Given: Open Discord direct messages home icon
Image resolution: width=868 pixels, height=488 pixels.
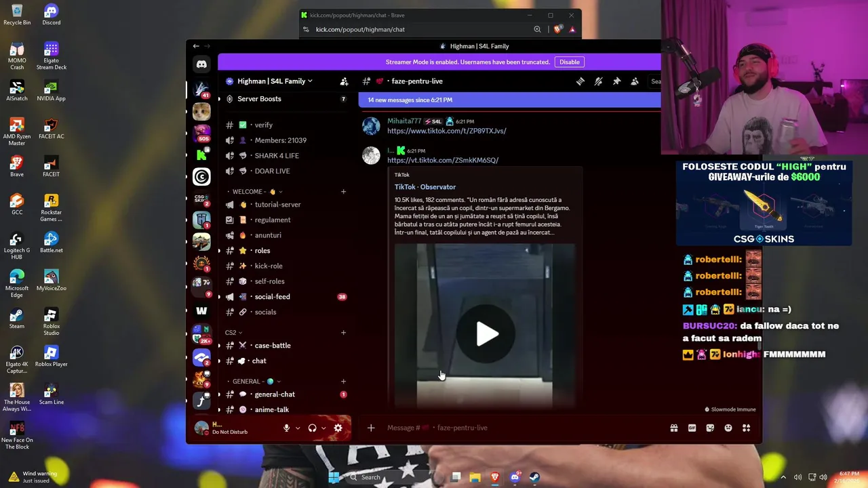Looking at the screenshot, I should pos(201,64).
